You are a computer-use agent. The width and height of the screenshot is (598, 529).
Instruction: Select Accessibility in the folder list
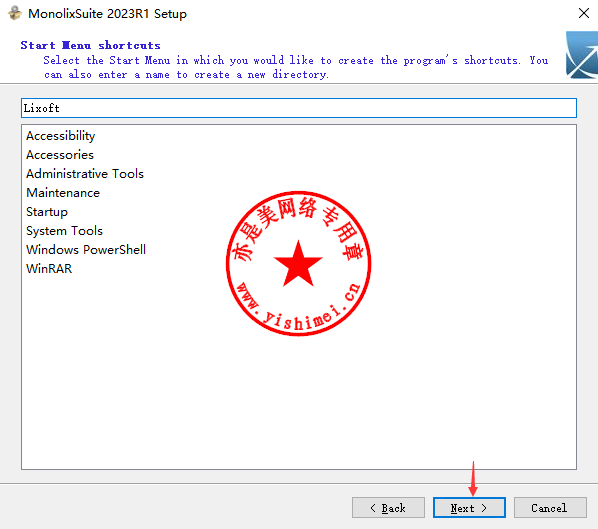pyautogui.click(x=61, y=136)
